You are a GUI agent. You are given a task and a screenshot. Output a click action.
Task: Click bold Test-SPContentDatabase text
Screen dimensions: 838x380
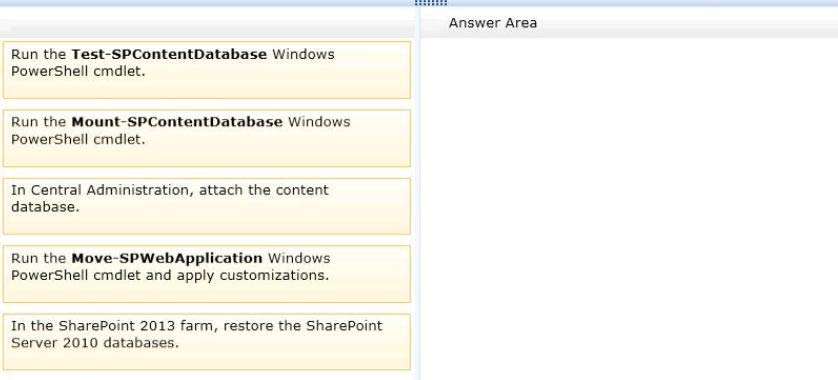point(169,54)
